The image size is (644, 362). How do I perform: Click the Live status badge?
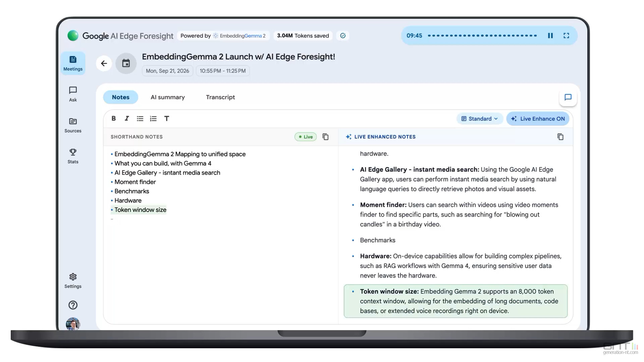click(306, 137)
